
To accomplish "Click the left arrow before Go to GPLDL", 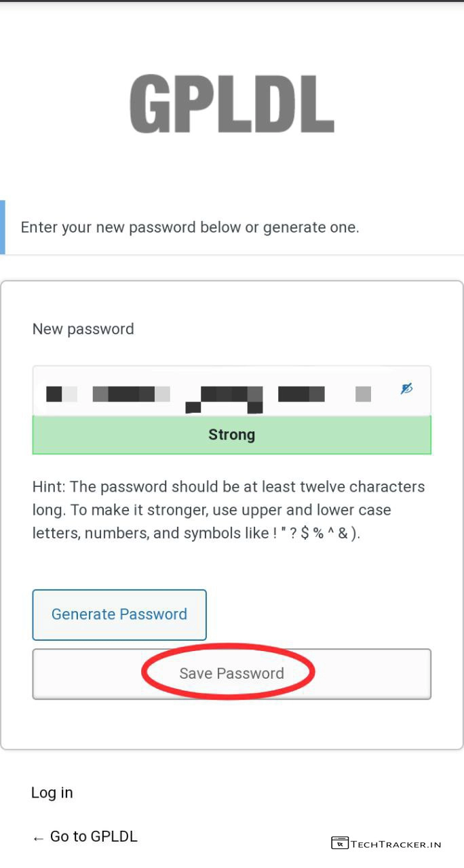I will 38,838.
